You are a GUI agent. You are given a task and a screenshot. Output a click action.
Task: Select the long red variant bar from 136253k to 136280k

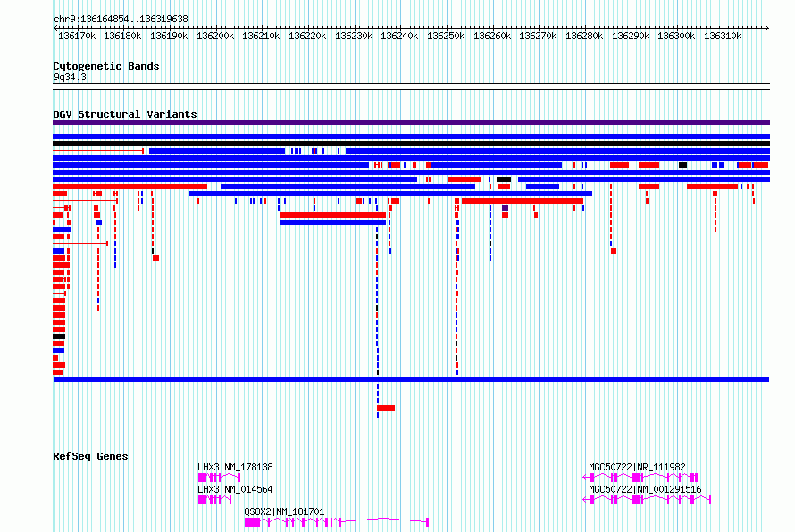click(x=523, y=201)
